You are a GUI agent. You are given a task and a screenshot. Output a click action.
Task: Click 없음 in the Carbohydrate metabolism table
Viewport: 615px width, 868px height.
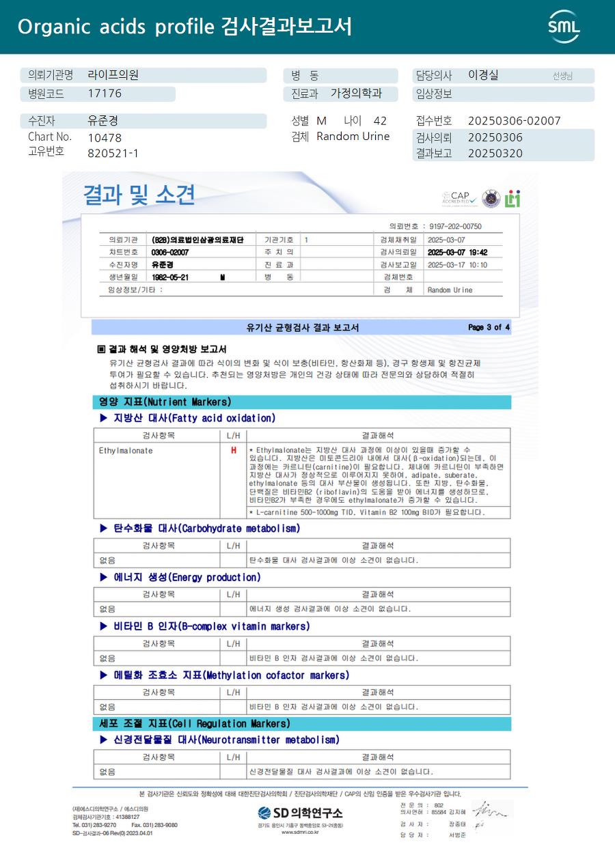tap(107, 561)
